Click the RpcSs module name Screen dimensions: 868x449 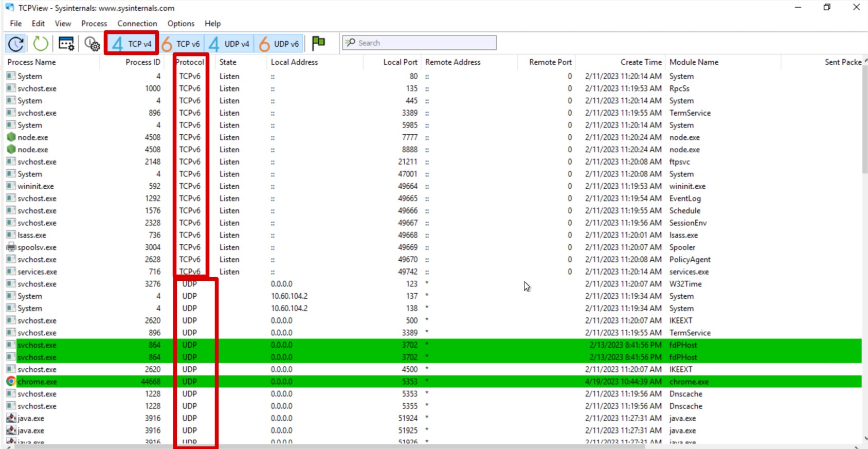pyautogui.click(x=679, y=88)
